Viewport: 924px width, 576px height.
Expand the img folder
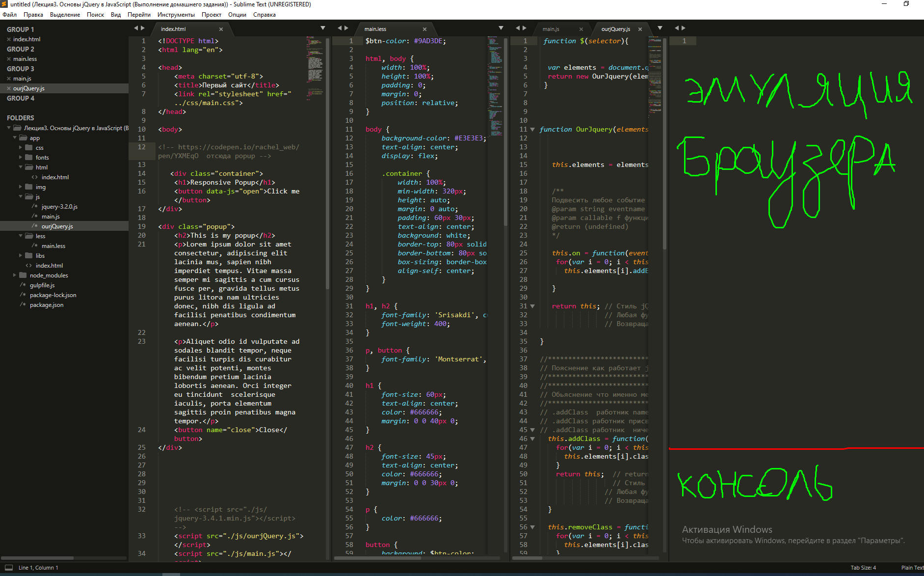(21, 187)
